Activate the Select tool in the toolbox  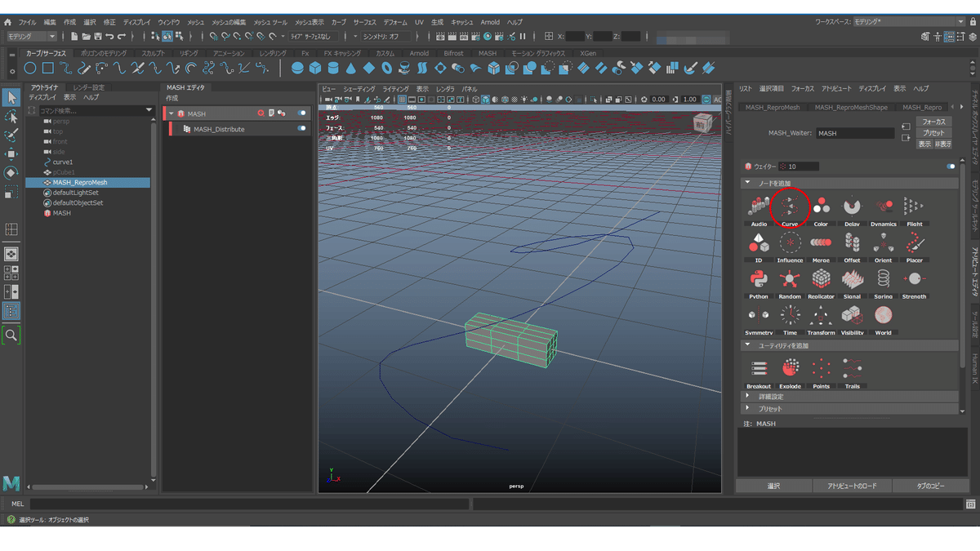pyautogui.click(x=11, y=98)
